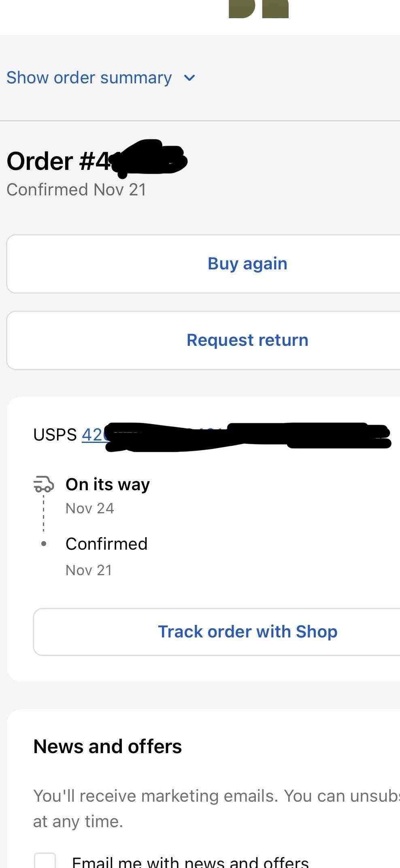
Task: Click the On its way status text
Action: click(108, 484)
